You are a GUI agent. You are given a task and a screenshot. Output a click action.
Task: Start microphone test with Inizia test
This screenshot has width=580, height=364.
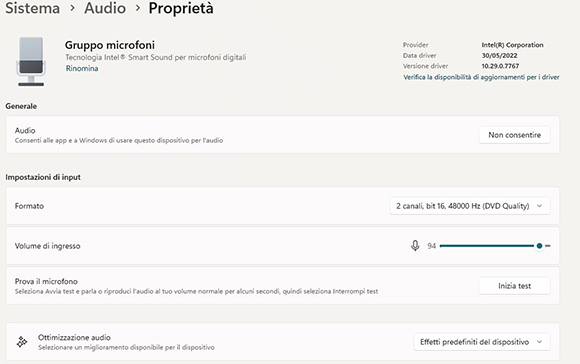click(x=514, y=286)
